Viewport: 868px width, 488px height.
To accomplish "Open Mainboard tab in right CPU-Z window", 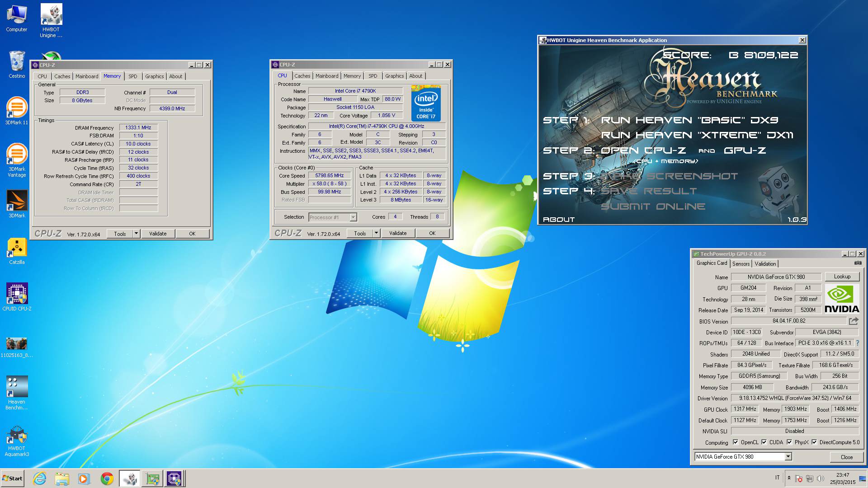I will pyautogui.click(x=327, y=76).
